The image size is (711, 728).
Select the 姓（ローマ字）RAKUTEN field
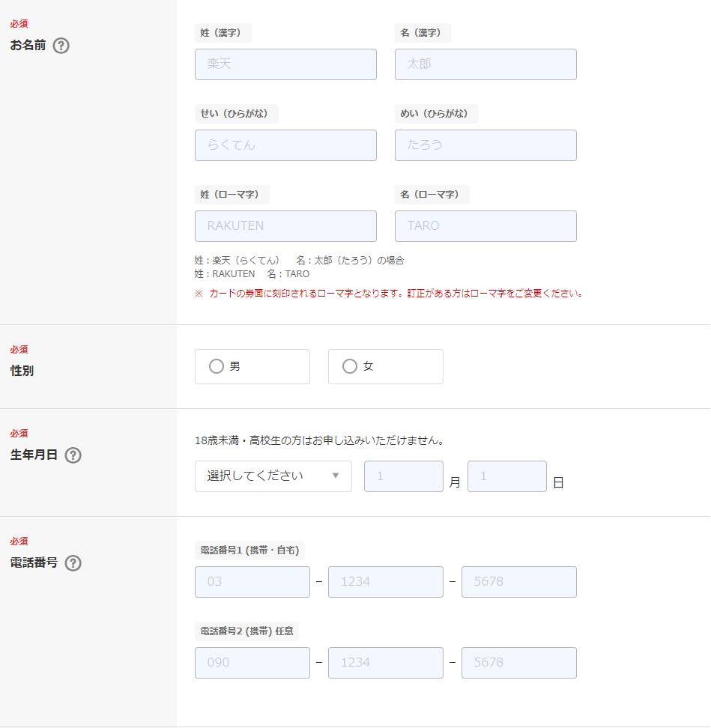coord(285,226)
